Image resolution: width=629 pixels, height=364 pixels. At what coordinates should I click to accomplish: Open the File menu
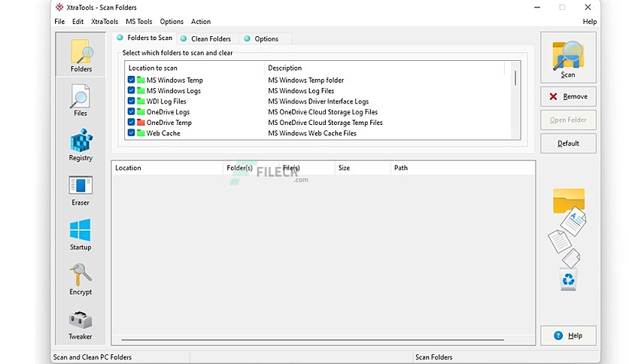pyautogui.click(x=59, y=22)
